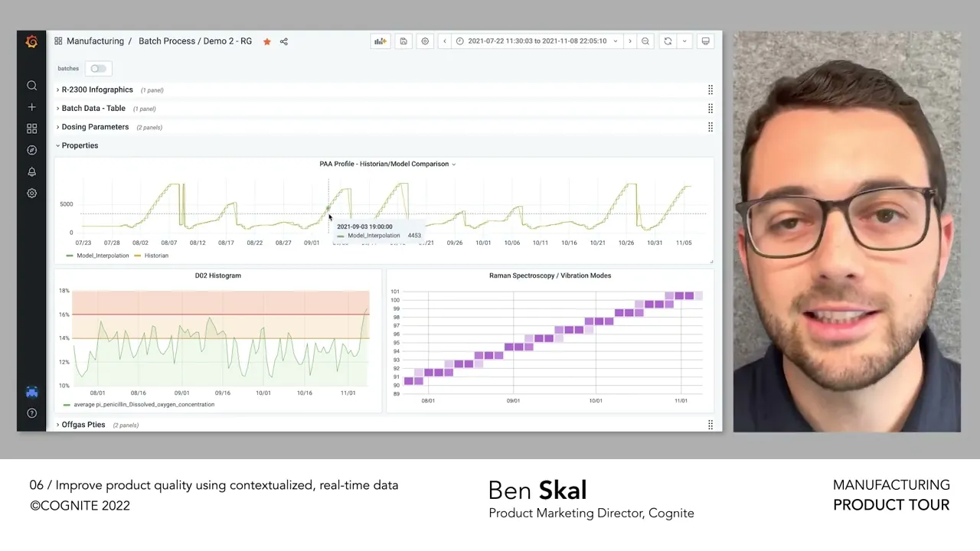
Task: Open the Explore compass icon
Action: (31, 150)
